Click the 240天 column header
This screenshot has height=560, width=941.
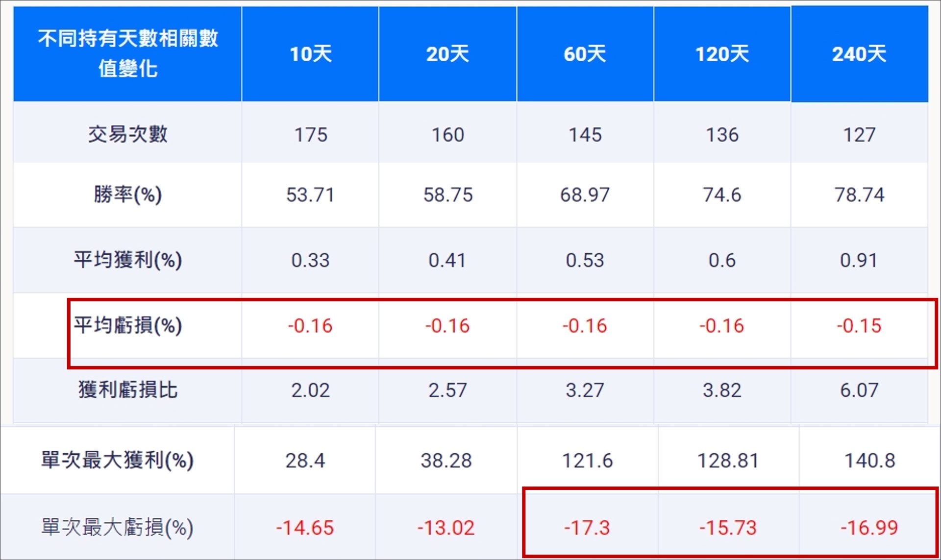(859, 54)
